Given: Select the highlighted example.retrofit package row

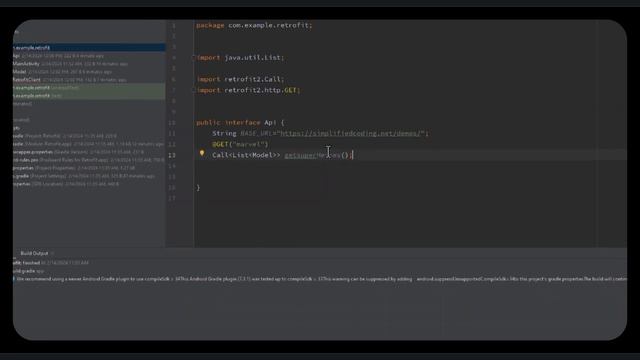Looking at the screenshot, I should 89,48.
